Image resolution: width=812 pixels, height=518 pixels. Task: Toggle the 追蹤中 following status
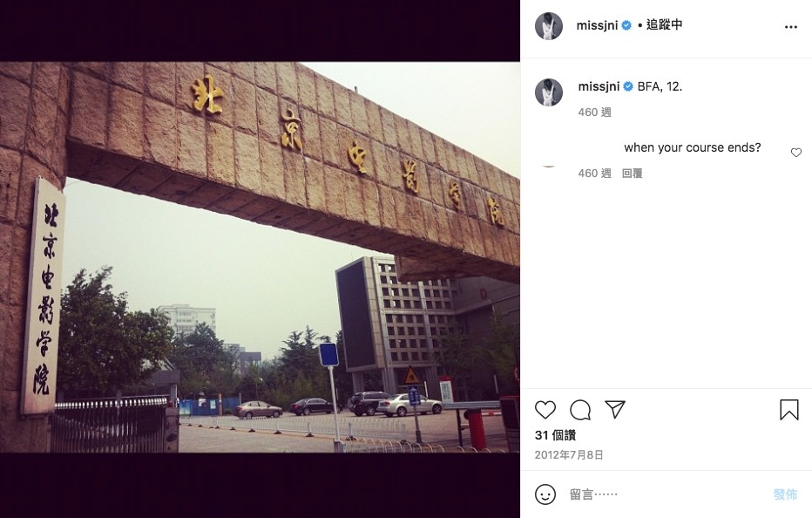(x=664, y=24)
